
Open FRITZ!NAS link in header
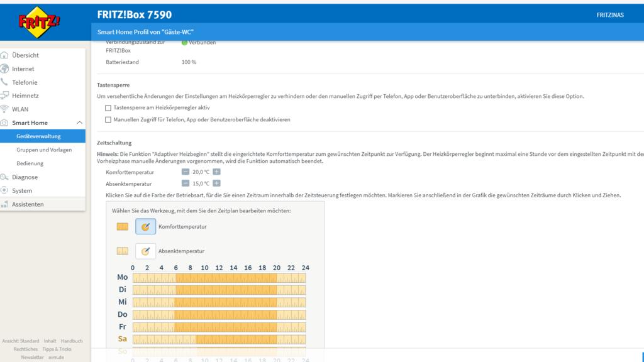pos(610,15)
